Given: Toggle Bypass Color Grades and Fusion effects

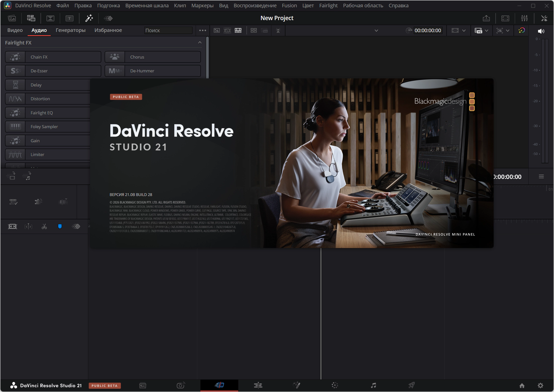Looking at the screenshot, I should click(x=522, y=31).
